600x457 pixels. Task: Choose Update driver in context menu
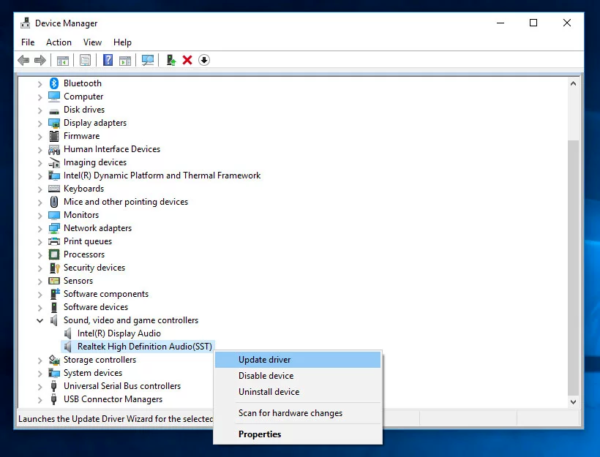[298, 360]
